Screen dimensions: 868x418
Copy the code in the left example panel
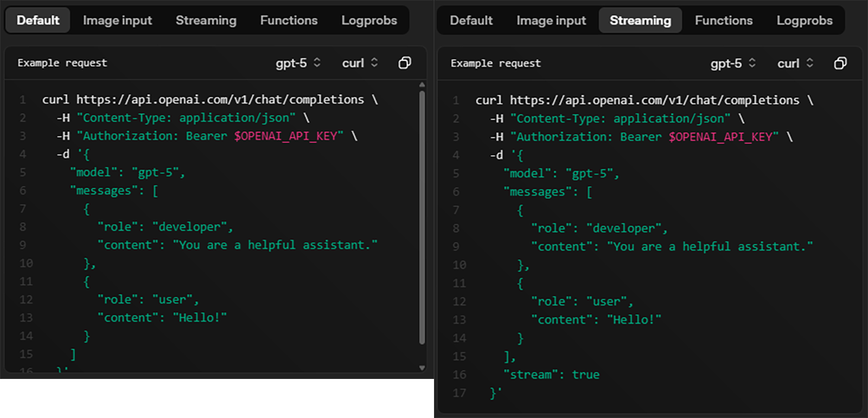(405, 63)
